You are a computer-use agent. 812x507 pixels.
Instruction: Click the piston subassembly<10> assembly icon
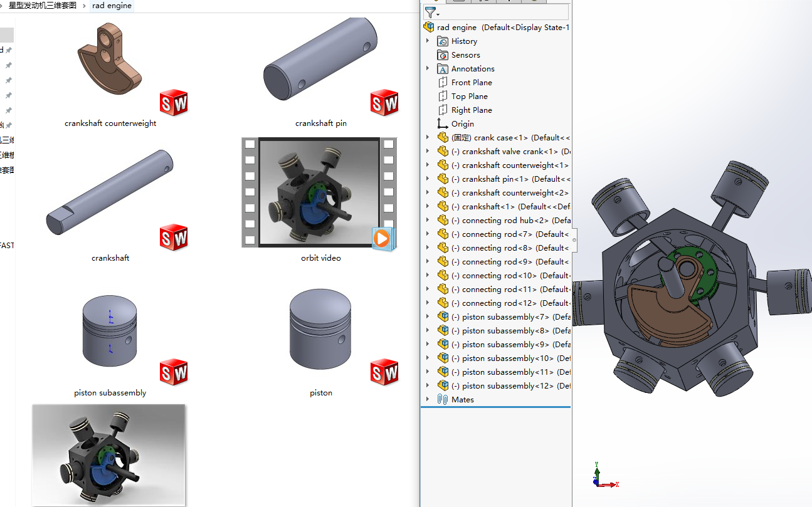443,358
